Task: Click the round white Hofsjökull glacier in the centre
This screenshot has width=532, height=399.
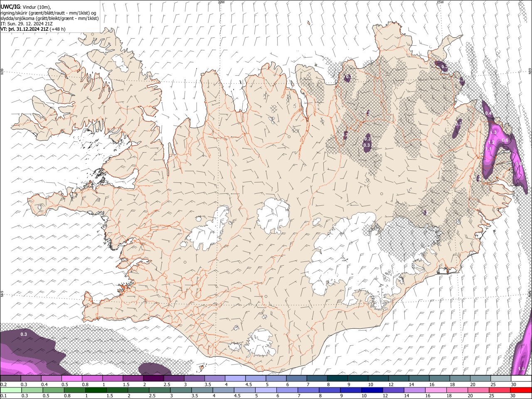Action: (273, 215)
